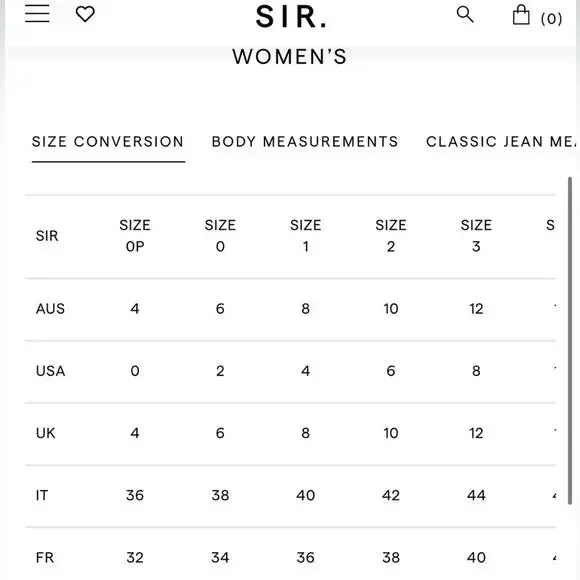Click the search magnifier icon
The image size is (580, 580).
click(465, 15)
